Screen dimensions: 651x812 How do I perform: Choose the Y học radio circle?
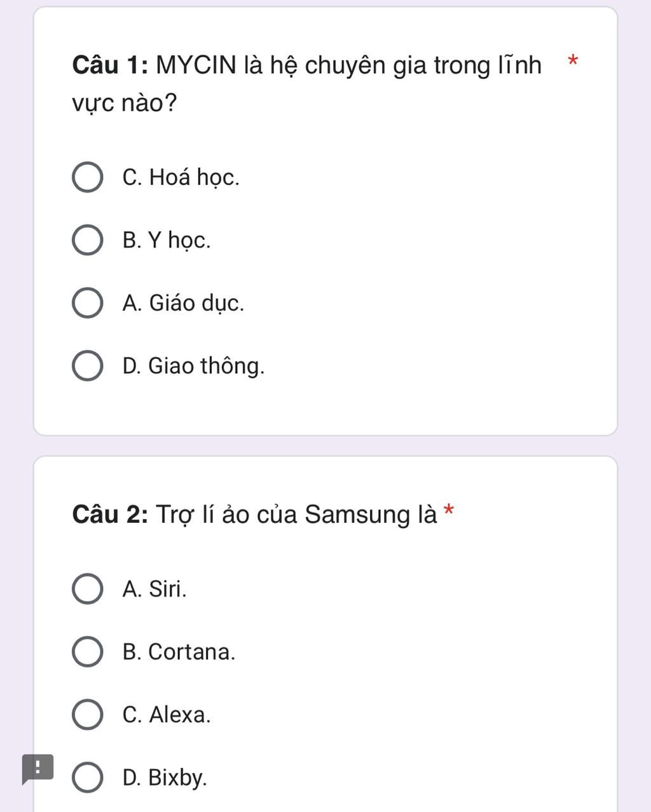pyautogui.click(x=87, y=240)
